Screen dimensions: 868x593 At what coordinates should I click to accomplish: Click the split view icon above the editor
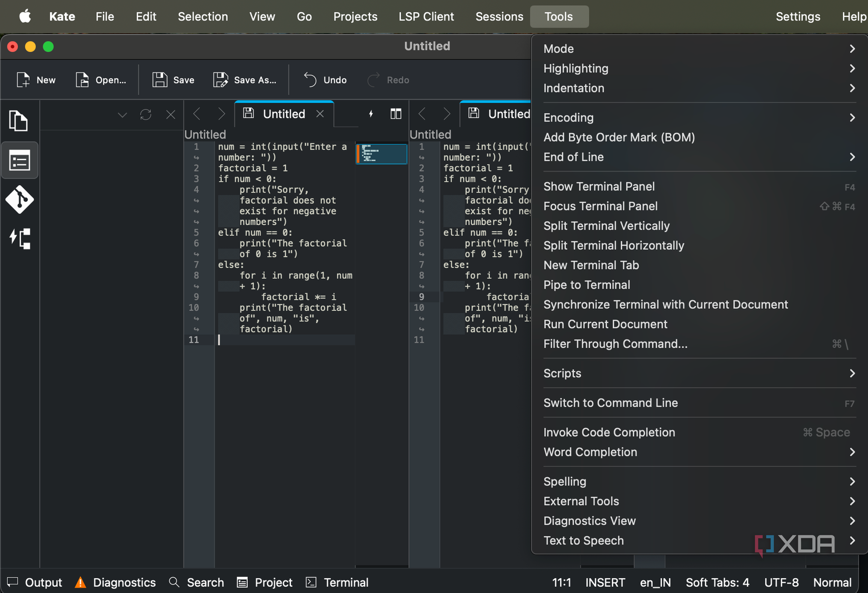[396, 114]
